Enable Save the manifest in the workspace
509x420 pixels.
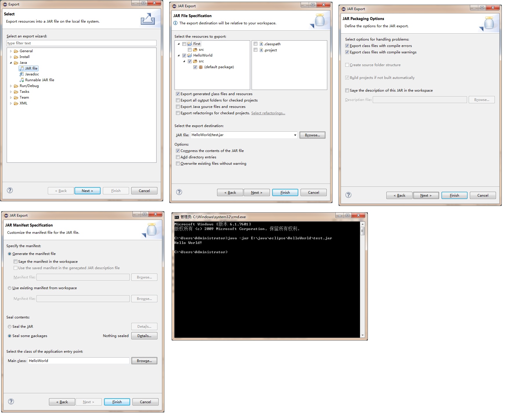coord(15,262)
